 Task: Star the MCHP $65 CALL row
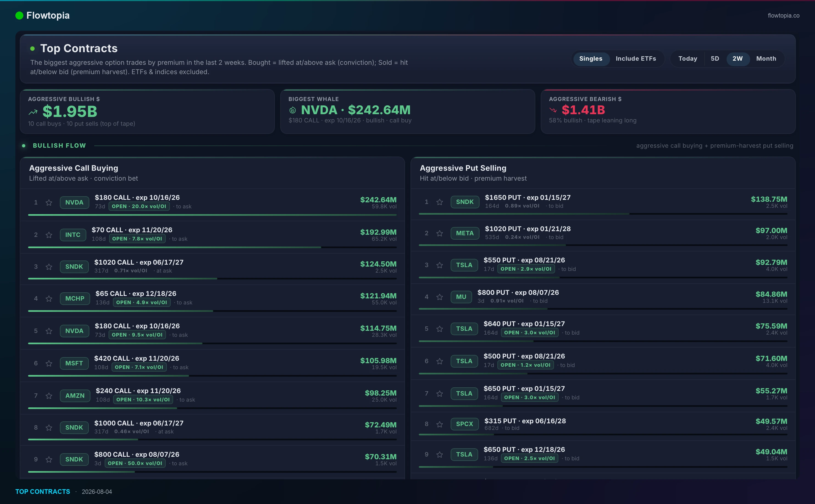tap(49, 298)
